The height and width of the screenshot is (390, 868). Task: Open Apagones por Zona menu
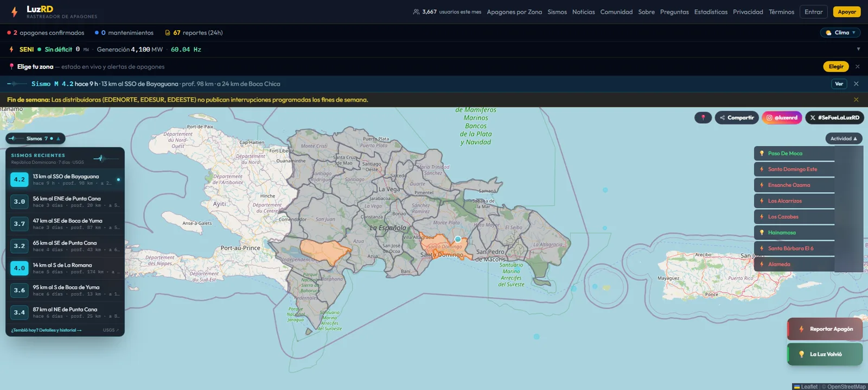coord(514,12)
